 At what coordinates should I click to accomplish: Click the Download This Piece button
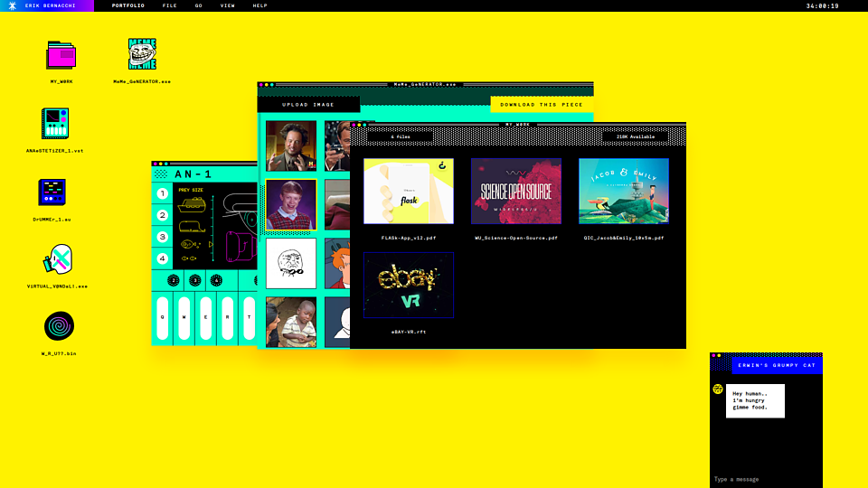(542, 105)
